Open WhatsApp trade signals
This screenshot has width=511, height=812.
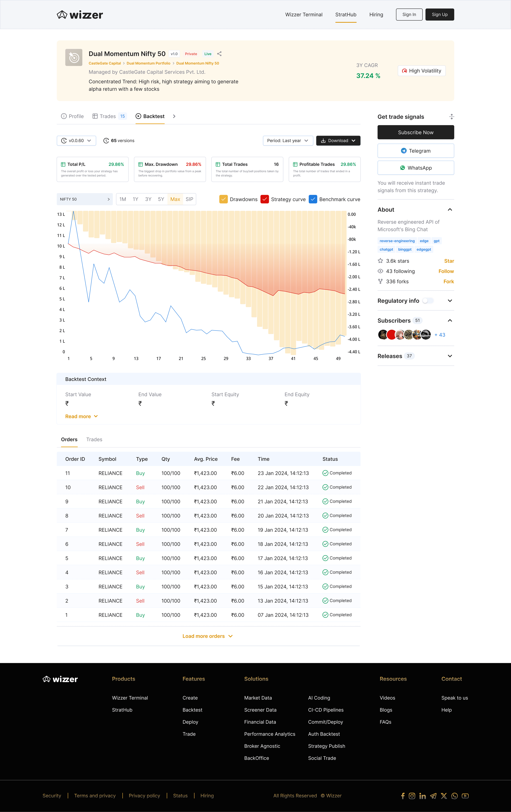click(x=415, y=168)
